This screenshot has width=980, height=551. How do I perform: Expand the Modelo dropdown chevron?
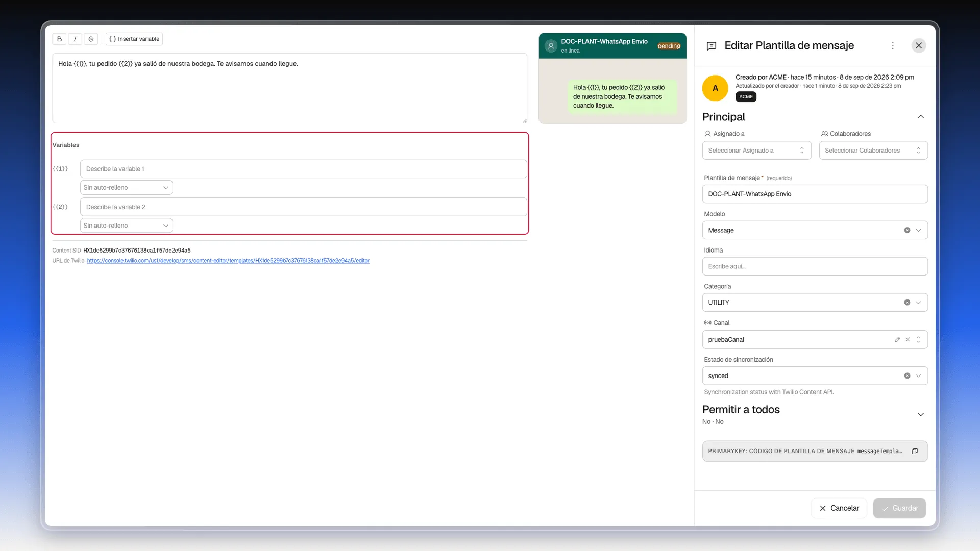918,230
